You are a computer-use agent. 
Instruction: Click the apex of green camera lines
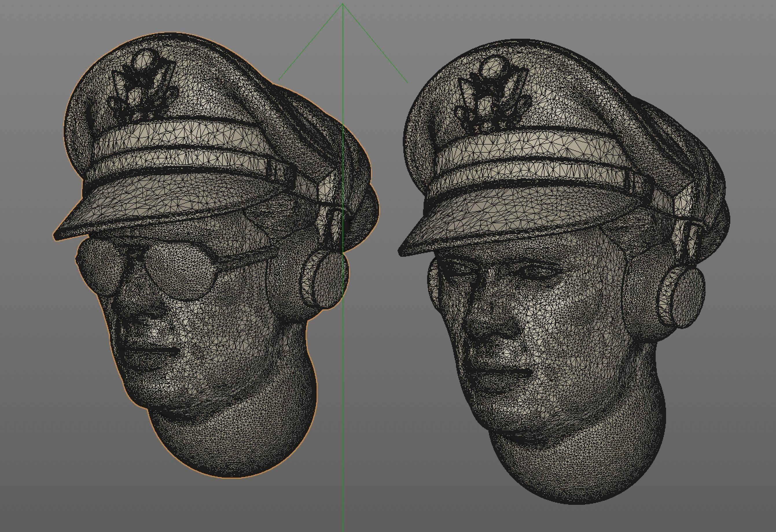click(x=343, y=4)
